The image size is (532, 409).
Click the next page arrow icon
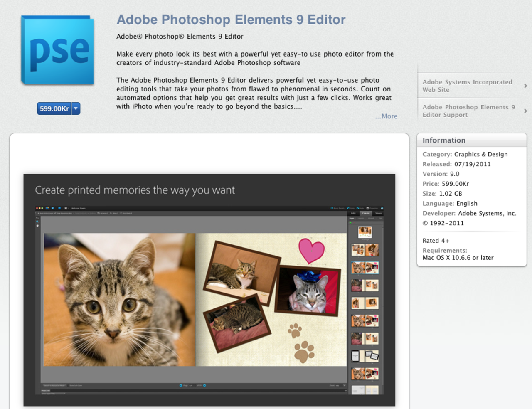pos(204,385)
